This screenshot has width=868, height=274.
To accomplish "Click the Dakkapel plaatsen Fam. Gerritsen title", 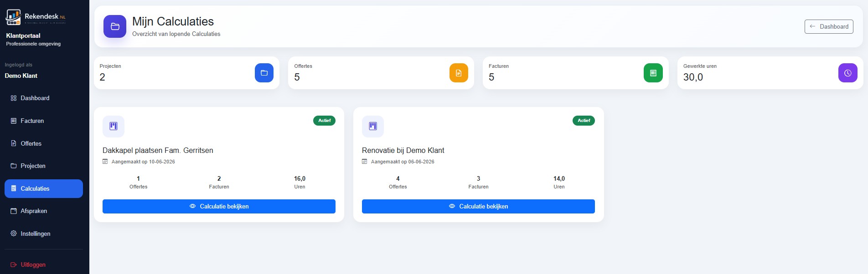I will pyautogui.click(x=158, y=151).
